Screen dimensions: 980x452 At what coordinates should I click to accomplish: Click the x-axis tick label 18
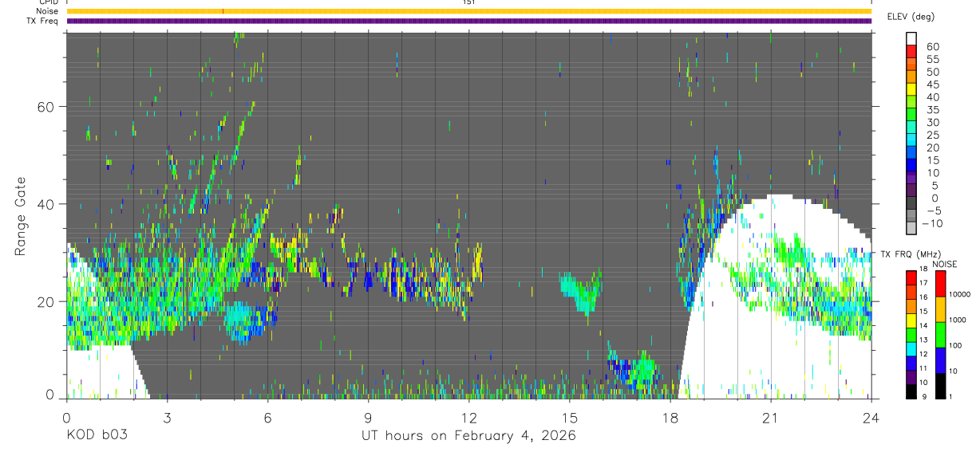click(x=670, y=417)
